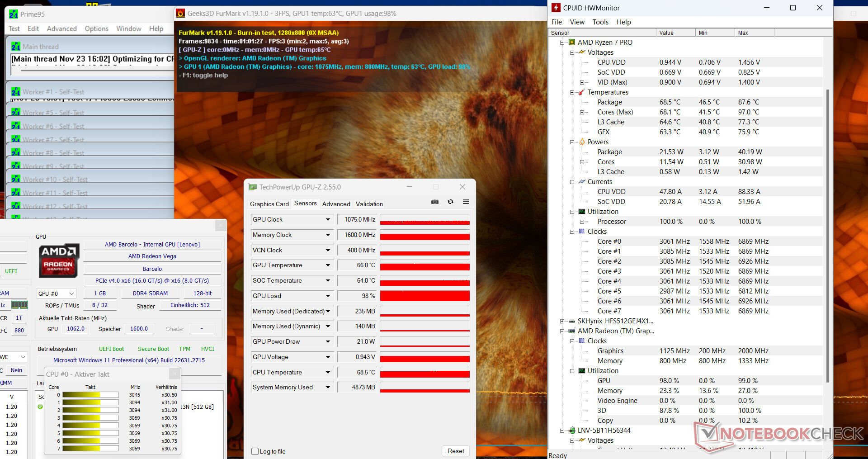The height and width of the screenshot is (459, 868).
Task: Click the Worker #5 Self-Test window icon
Action: click(16, 112)
